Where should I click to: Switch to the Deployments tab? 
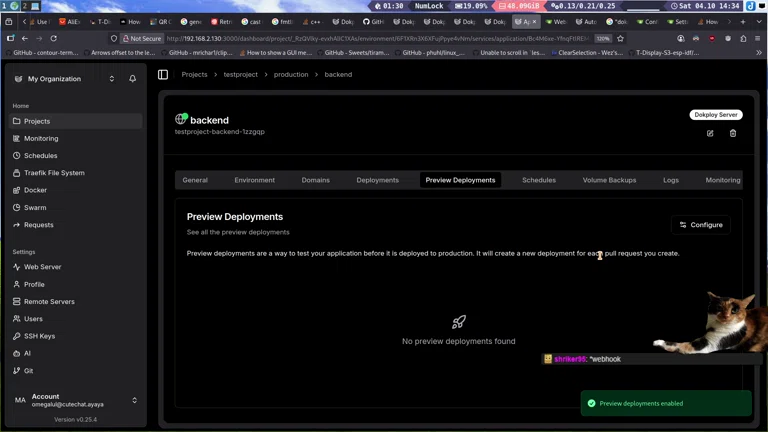coord(377,180)
